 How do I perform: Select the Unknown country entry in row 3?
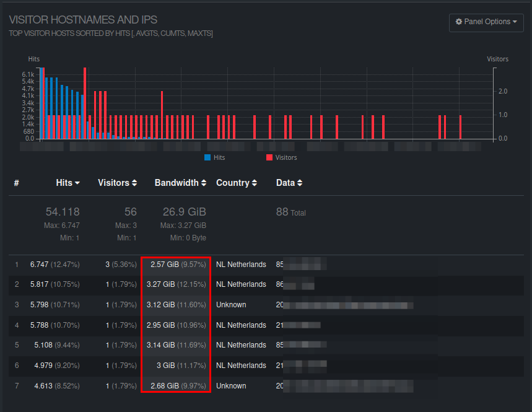[230, 304]
